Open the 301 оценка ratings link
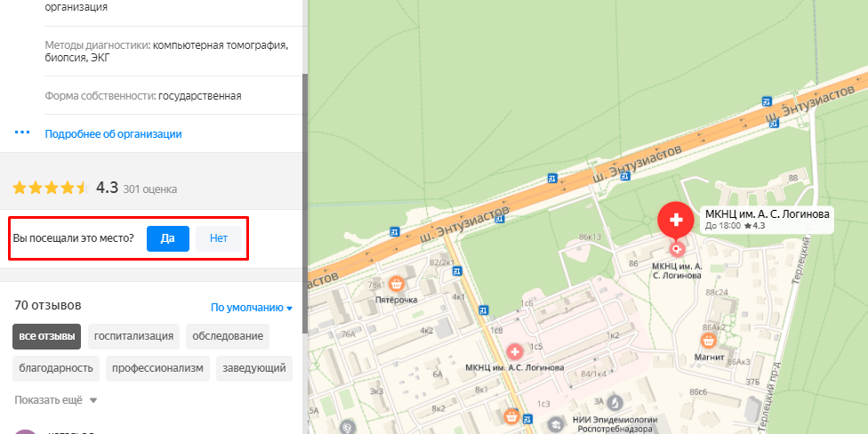The height and width of the screenshot is (434, 868). click(x=150, y=189)
